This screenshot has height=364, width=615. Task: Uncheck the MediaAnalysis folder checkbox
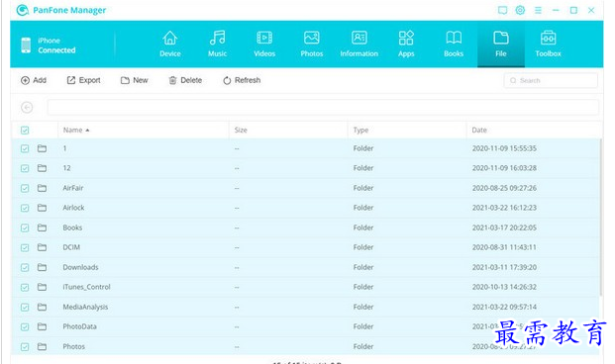tap(25, 307)
